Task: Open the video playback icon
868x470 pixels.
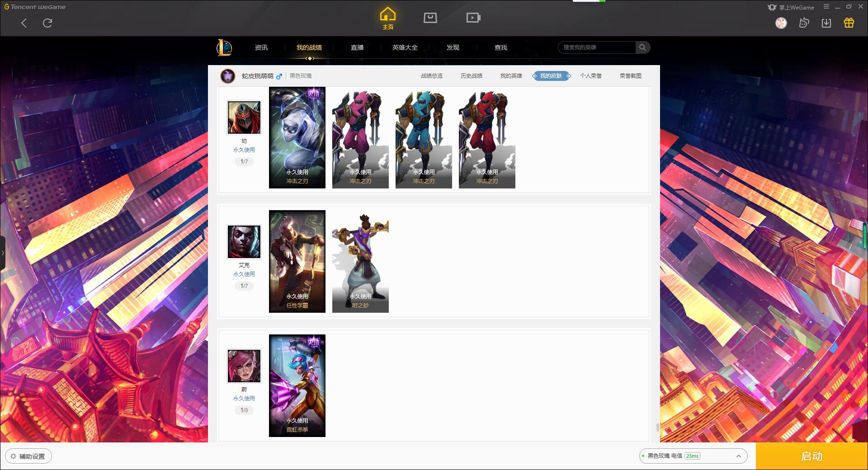Action: [x=473, y=18]
